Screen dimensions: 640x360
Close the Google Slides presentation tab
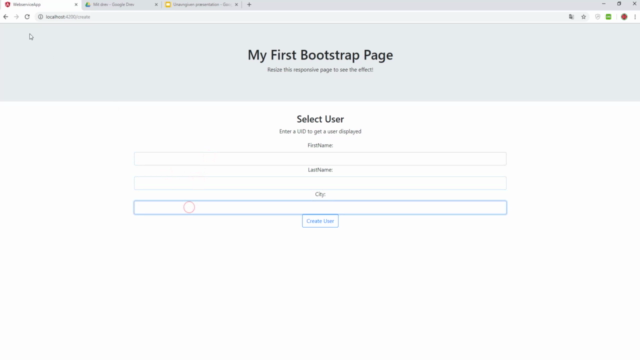pyautogui.click(x=236, y=4)
